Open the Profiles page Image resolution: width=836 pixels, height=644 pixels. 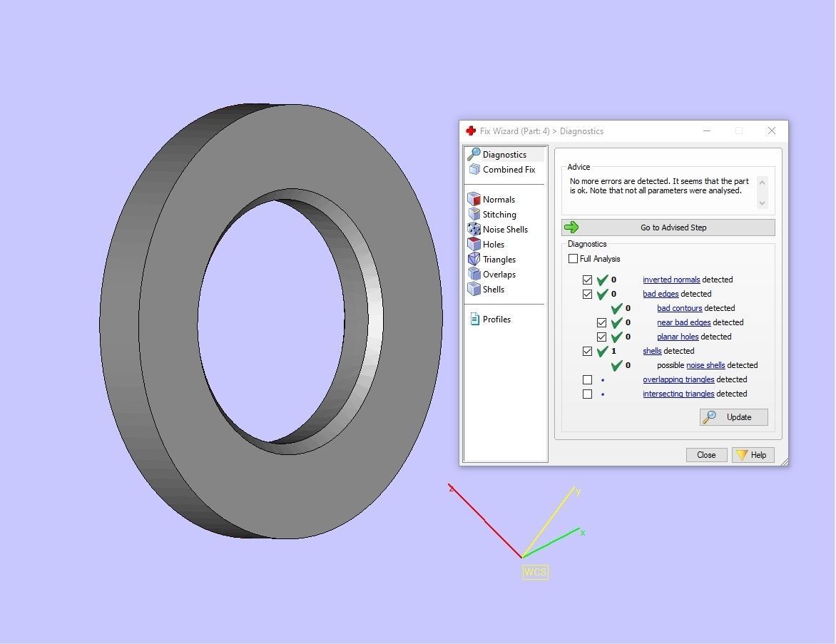click(x=496, y=319)
